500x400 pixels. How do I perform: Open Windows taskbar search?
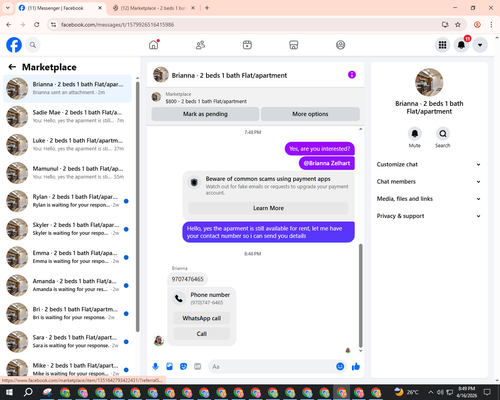[x=28, y=392]
